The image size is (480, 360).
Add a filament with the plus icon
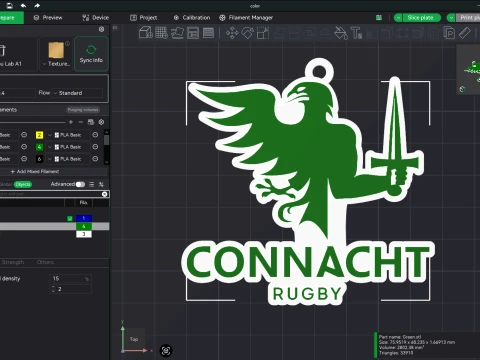click(71, 122)
